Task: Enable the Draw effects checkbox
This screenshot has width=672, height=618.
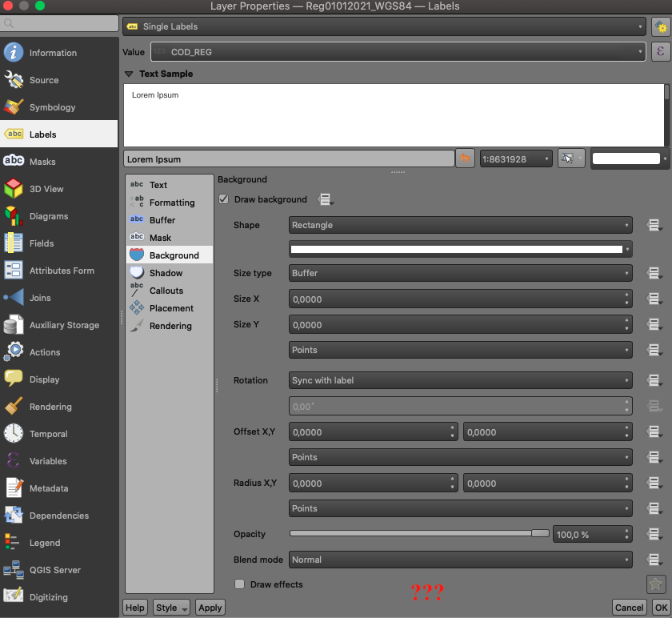Action: (x=238, y=585)
